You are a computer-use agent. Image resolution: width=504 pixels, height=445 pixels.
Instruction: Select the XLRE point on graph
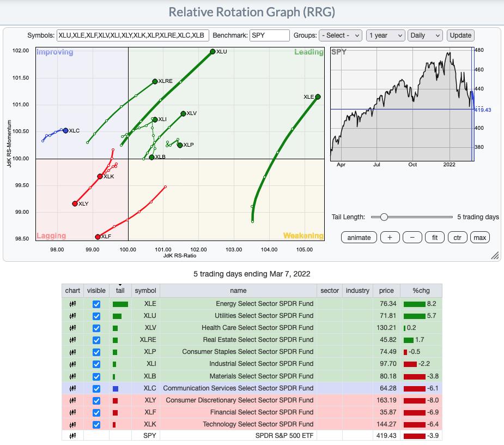click(x=155, y=81)
